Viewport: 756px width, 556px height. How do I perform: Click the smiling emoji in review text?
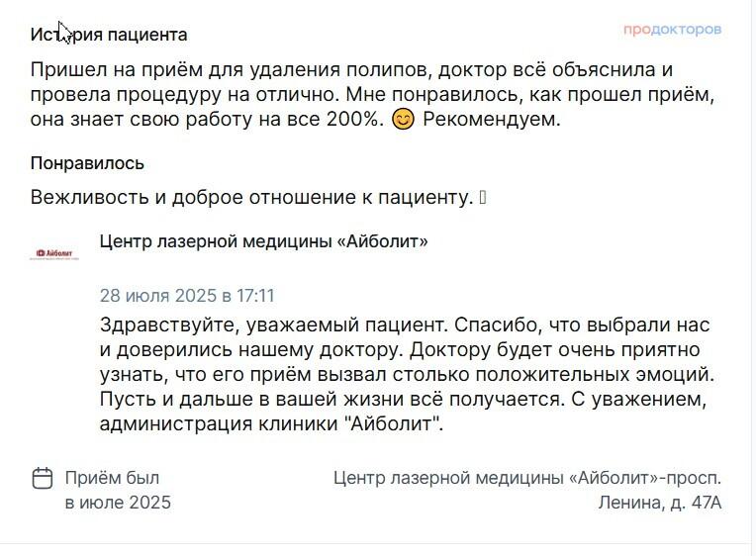[x=403, y=119]
